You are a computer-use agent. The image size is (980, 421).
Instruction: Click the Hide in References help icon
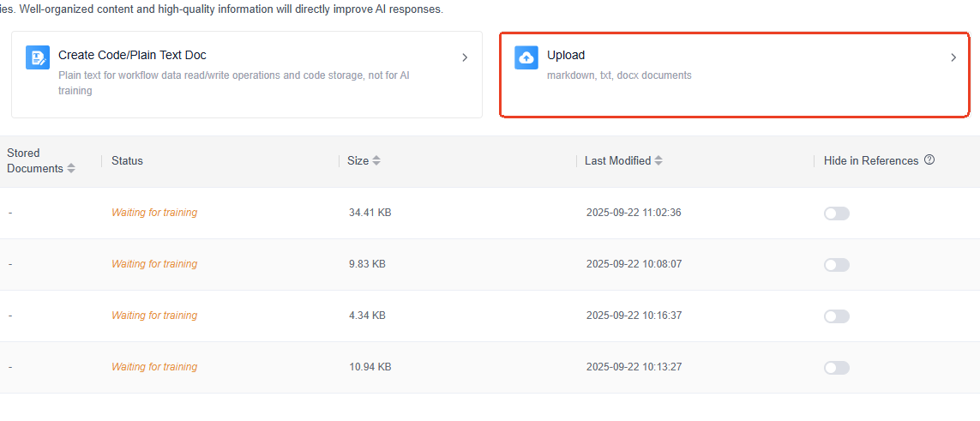point(929,160)
